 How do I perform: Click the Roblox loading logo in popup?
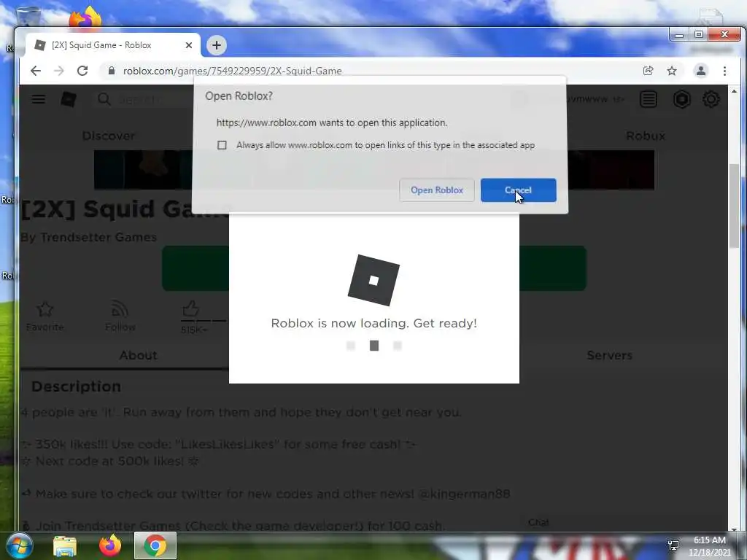click(x=374, y=281)
